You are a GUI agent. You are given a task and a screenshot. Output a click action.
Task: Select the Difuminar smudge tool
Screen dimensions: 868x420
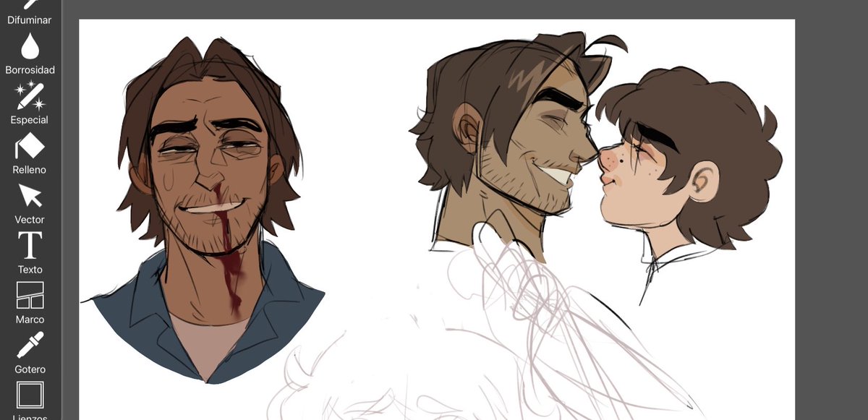[x=30, y=12]
